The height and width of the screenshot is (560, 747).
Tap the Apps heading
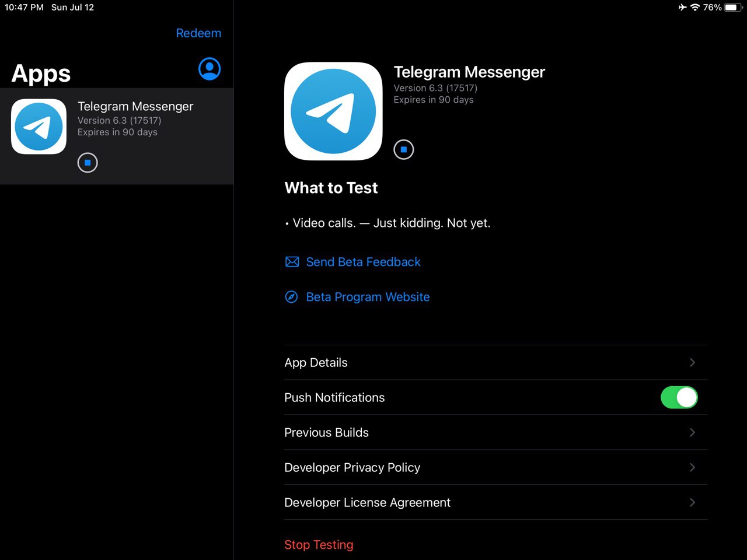[x=41, y=74]
